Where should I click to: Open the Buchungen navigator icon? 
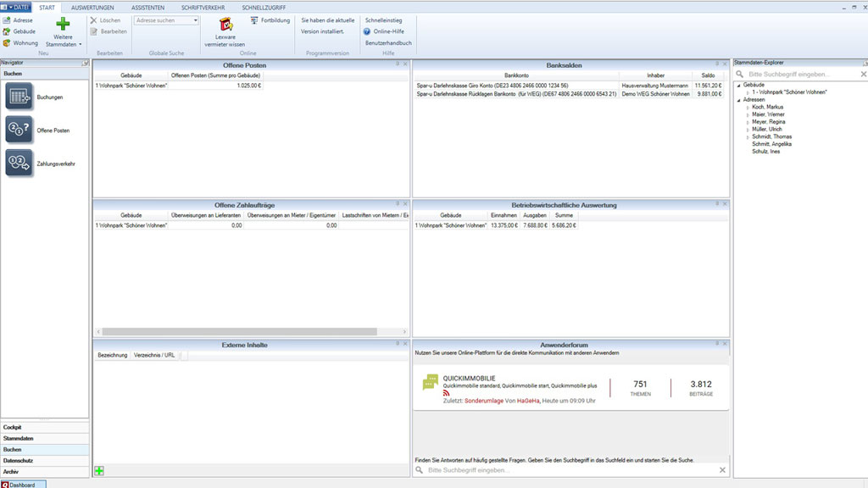pos(19,97)
